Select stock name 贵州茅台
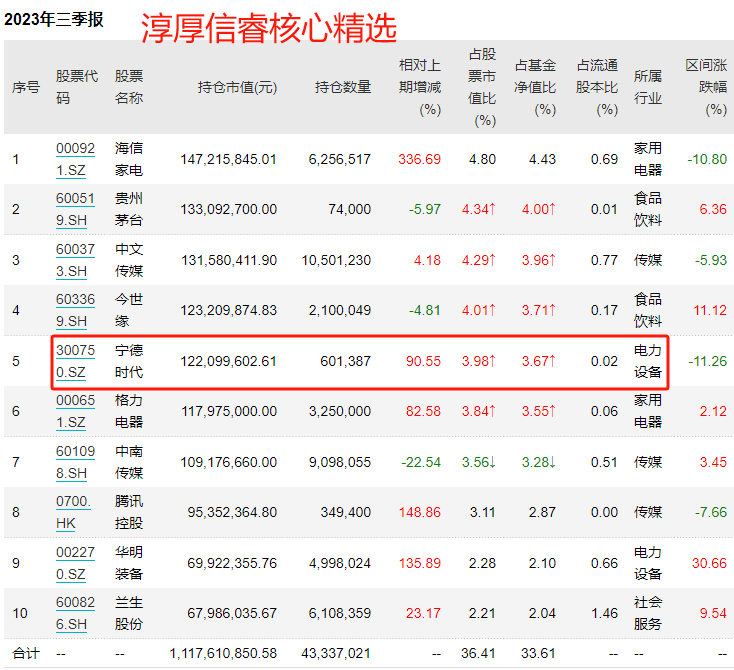Screen dimensions: 734x670 (129, 209)
